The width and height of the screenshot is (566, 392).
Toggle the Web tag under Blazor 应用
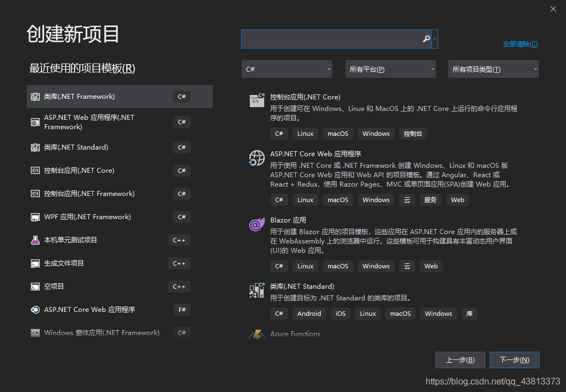tap(431, 266)
